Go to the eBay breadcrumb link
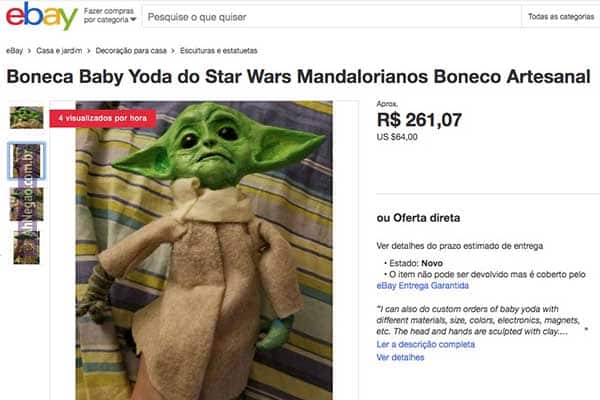Screen dimensions: 600x400 point(14,51)
